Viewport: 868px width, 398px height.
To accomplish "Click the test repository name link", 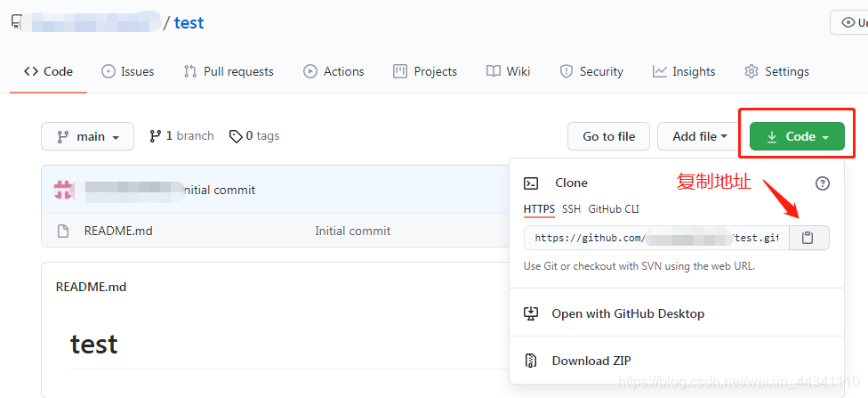I will coord(189,23).
